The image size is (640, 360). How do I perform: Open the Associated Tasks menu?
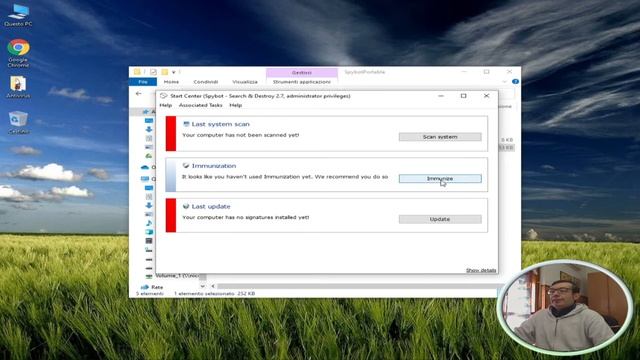click(200, 105)
